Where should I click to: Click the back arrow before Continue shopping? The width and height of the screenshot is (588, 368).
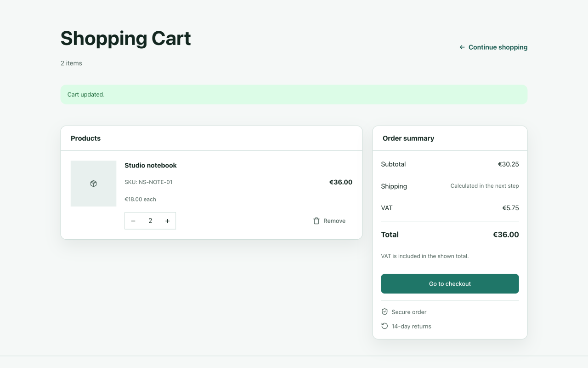pos(462,47)
